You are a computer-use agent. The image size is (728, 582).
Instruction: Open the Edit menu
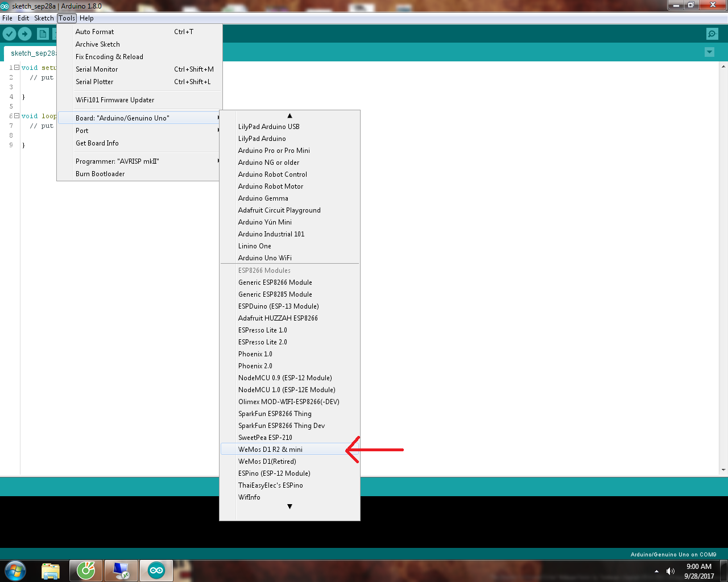pos(23,18)
